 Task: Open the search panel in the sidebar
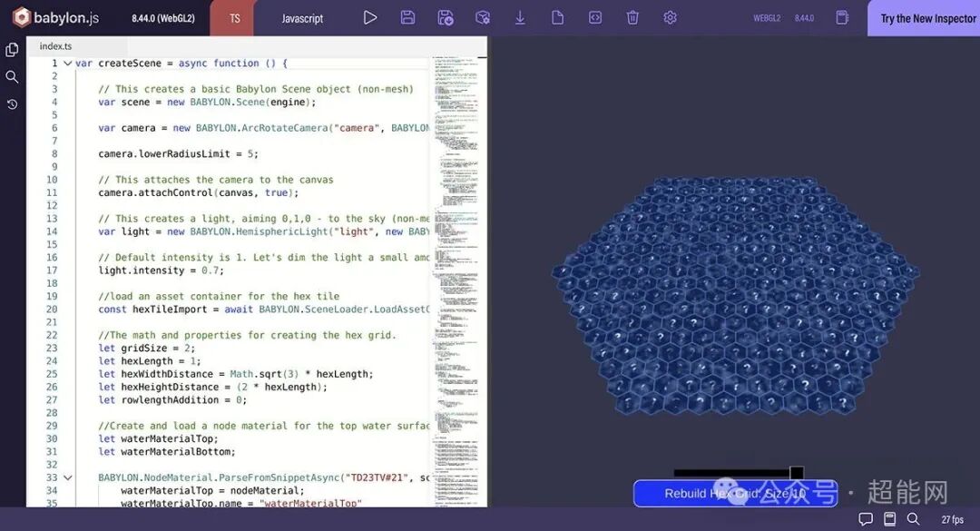coord(12,77)
